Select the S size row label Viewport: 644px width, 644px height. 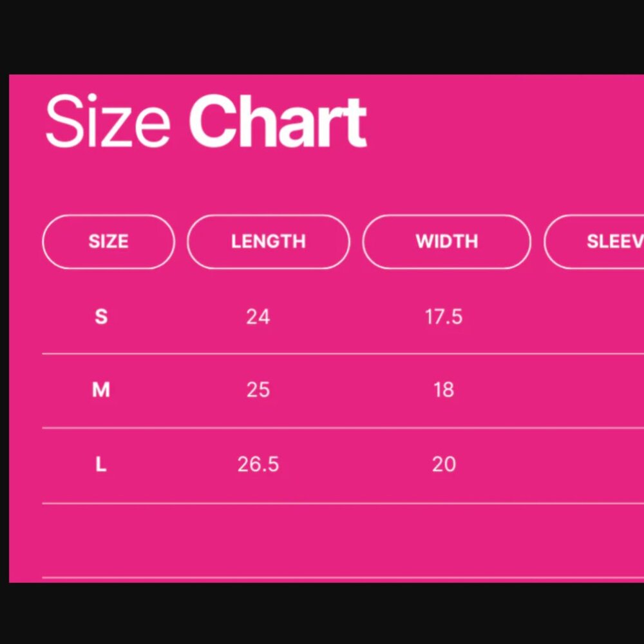tap(101, 317)
